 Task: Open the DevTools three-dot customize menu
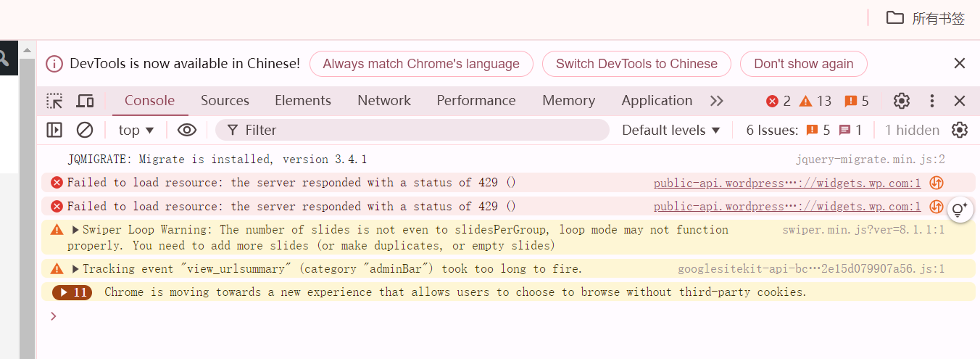932,101
